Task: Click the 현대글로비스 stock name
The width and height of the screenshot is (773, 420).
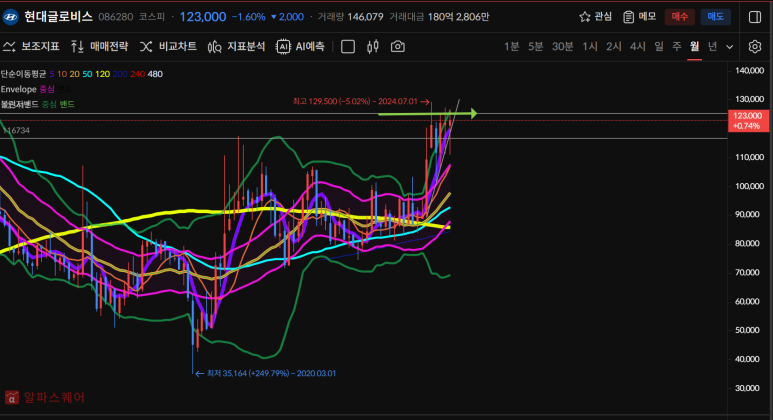Action: [x=58, y=17]
